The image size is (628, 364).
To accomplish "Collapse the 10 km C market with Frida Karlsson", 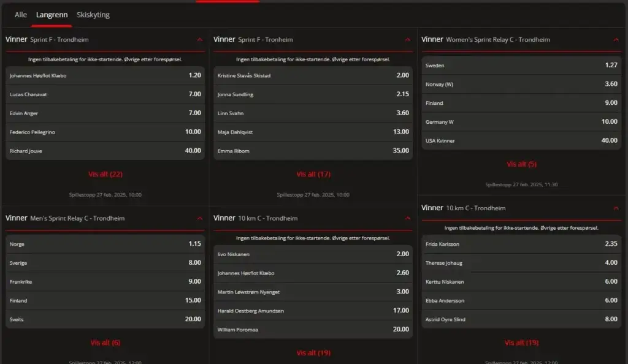I will tap(616, 208).
